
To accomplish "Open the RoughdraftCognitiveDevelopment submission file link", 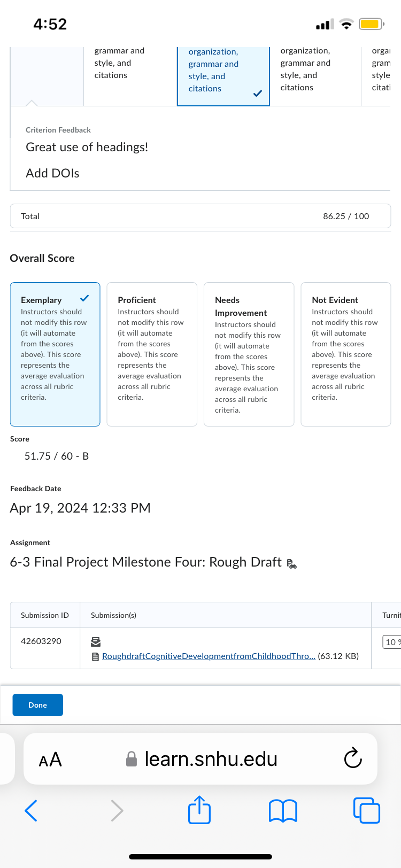I will click(209, 656).
